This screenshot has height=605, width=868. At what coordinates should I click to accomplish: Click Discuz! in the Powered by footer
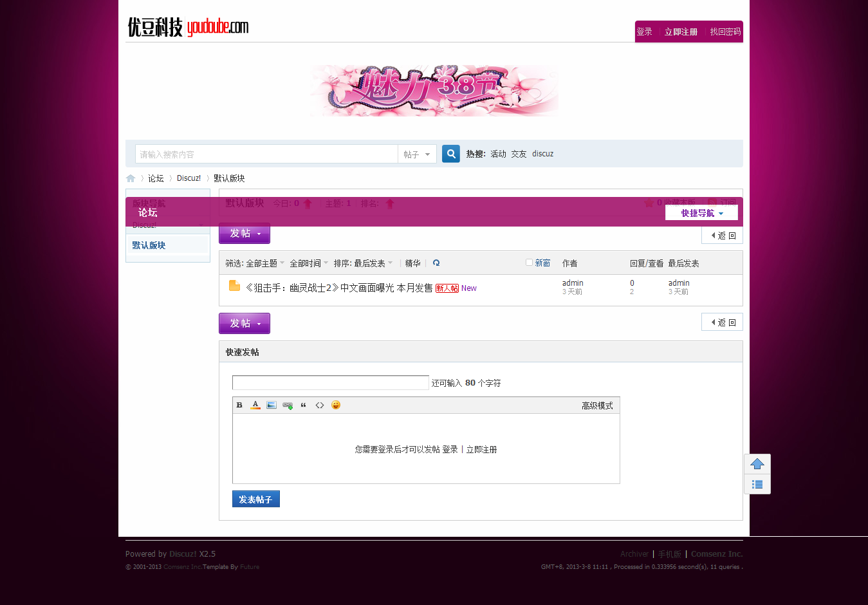point(183,554)
